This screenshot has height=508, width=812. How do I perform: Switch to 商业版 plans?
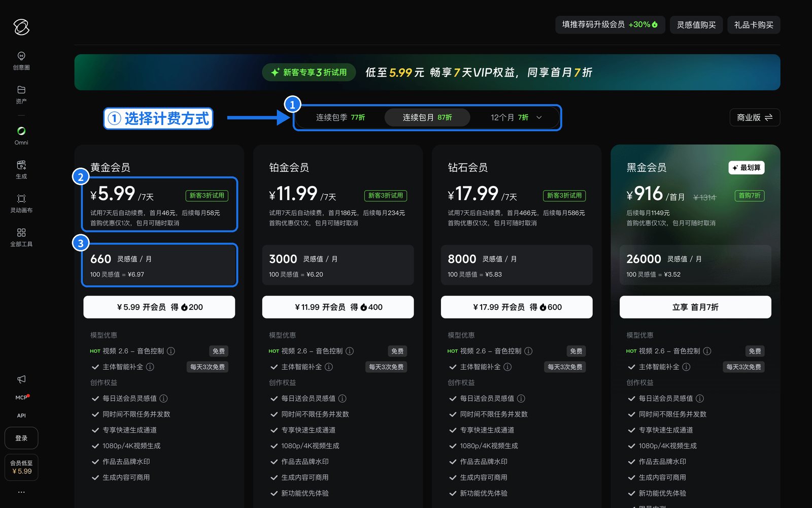(x=755, y=117)
